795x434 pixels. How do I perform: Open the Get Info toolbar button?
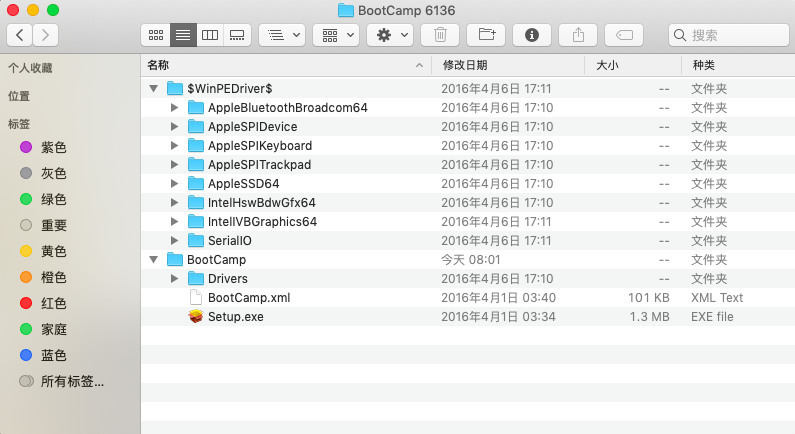(x=532, y=35)
